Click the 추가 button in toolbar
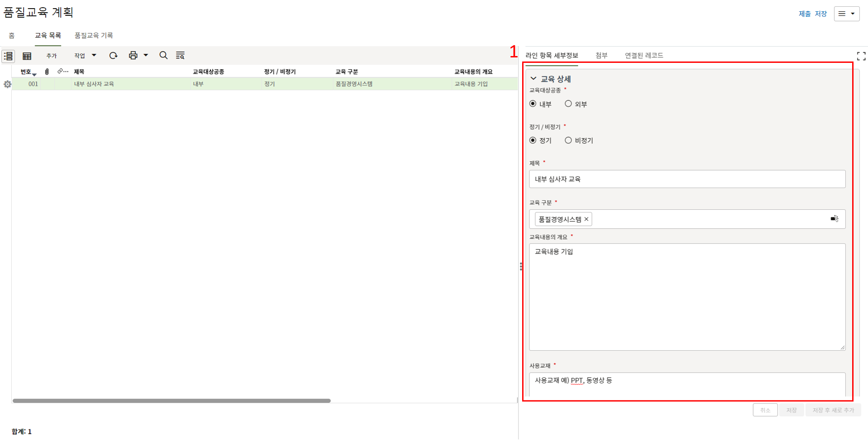Image resolution: width=868 pixels, height=443 pixels. (x=52, y=56)
